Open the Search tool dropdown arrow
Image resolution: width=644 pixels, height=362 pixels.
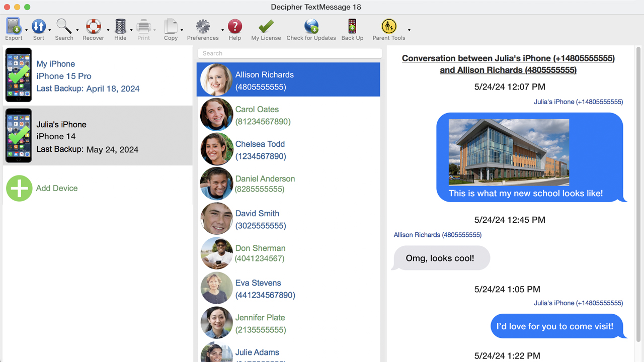[77, 31]
